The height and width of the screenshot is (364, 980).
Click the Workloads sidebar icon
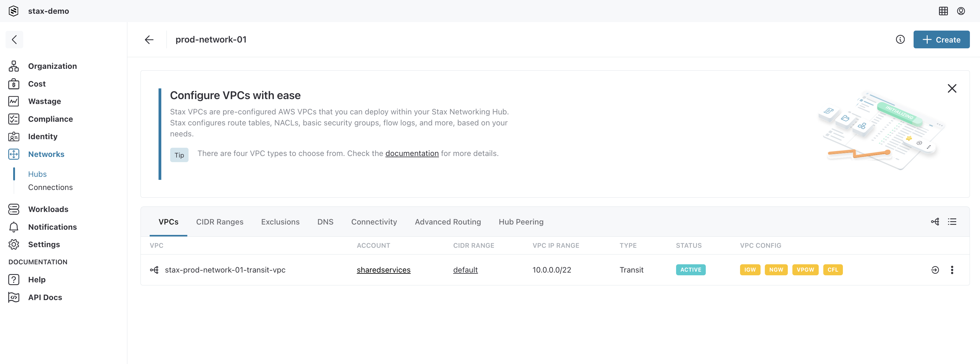[14, 209]
